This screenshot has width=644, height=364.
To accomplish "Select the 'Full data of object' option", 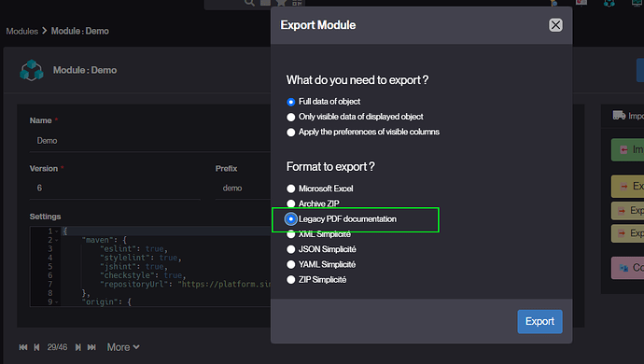I will click(x=291, y=102).
